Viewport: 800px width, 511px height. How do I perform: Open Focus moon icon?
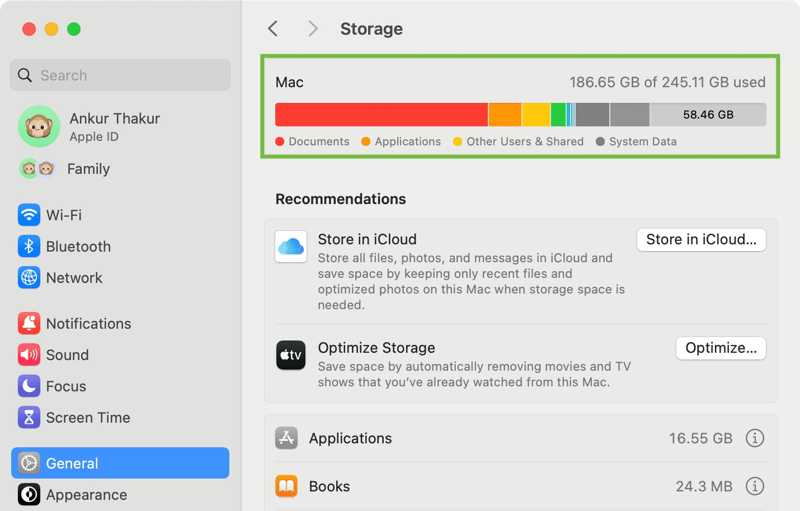[x=29, y=386]
